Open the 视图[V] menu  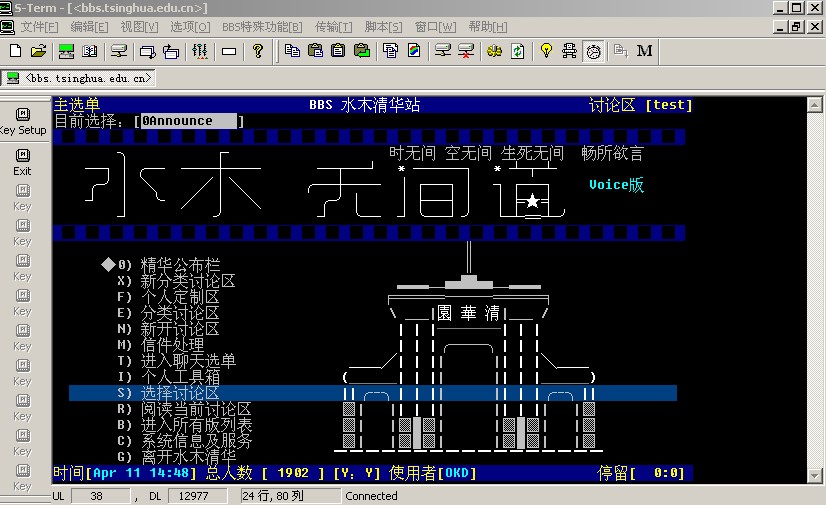(x=139, y=27)
